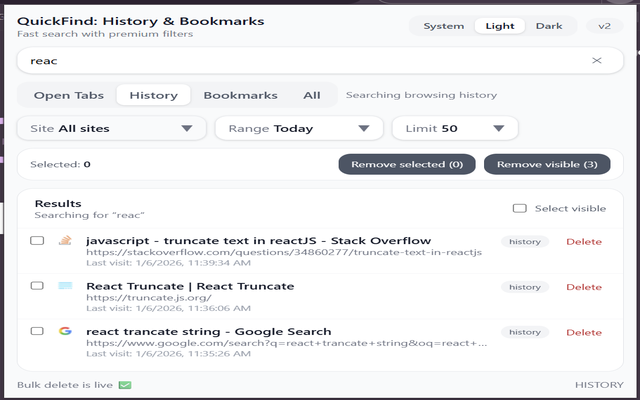This screenshot has width=640, height=400.
Task: Click the history badge on Google Search row
Action: 525,332
